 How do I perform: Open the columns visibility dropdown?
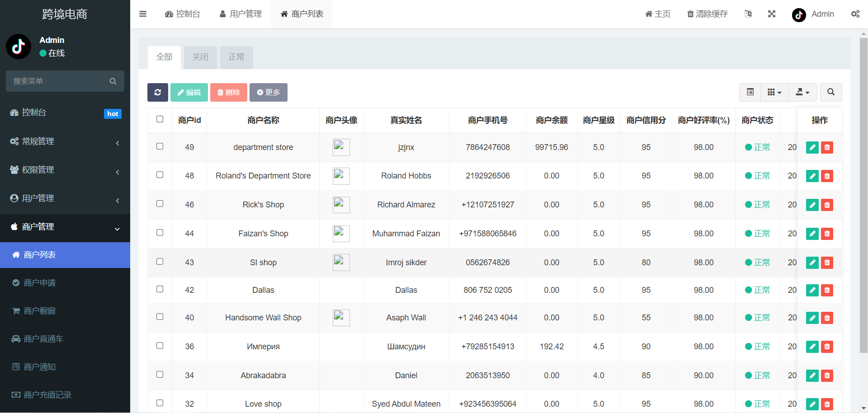774,92
